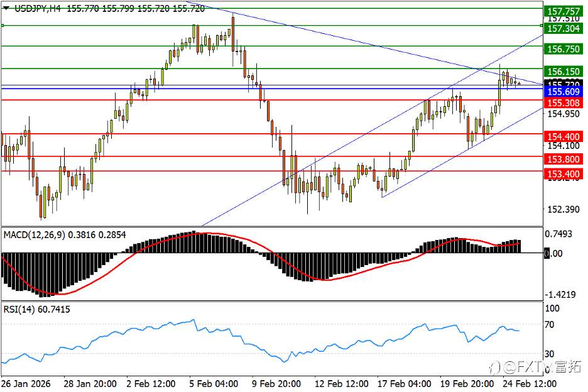This screenshot has height=392, width=588.
Task: Click the 17 Feb 04:00 time label
Action: tap(405, 384)
